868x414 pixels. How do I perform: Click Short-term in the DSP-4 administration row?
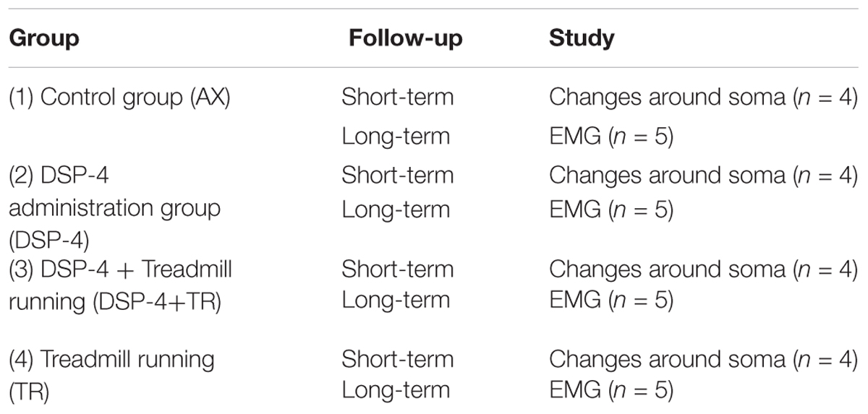(398, 175)
